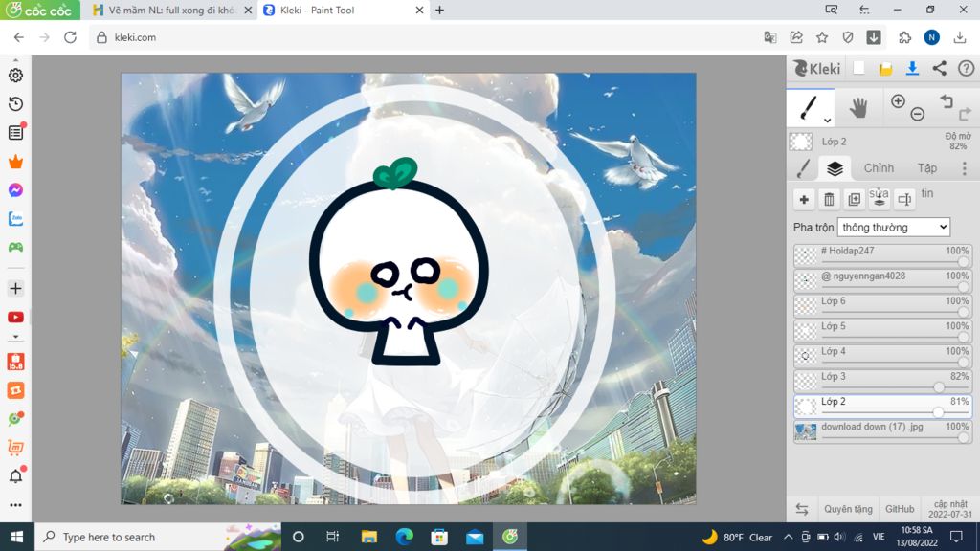Open sidebar history icon
Image resolution: width=980 pixels, height=551 pixels.
point(15,103)
